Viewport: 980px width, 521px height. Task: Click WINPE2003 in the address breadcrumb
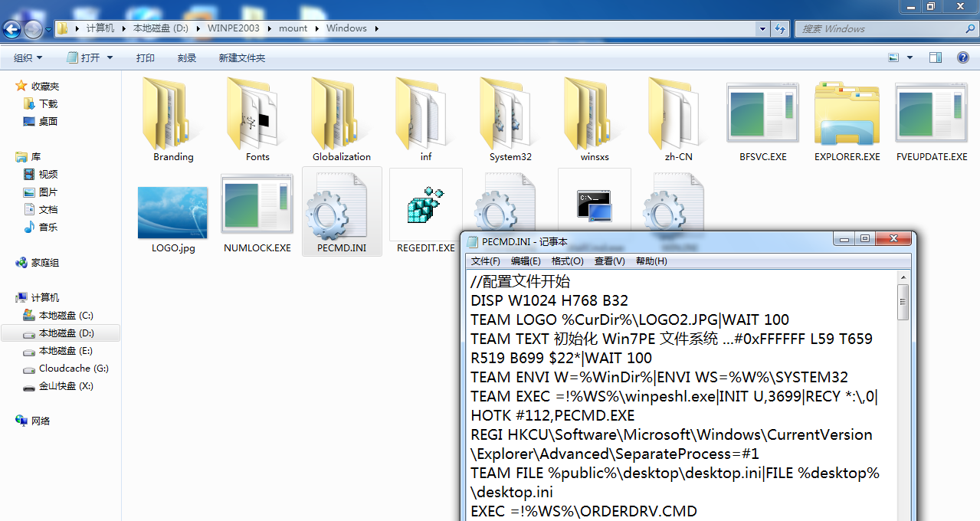pyautogui.click(x=234, y=28)
